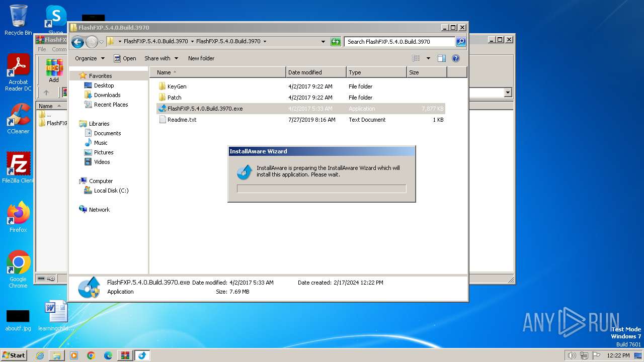
Task: Select the '..' parent entry in WinRAR
Action: (x=48, y=115)
